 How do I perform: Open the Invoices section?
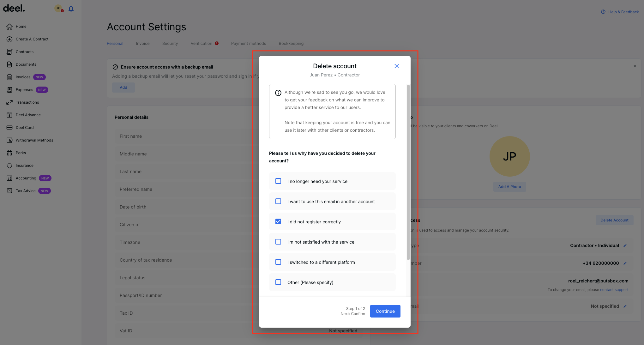pyautogui.click(x=23, y=77)
